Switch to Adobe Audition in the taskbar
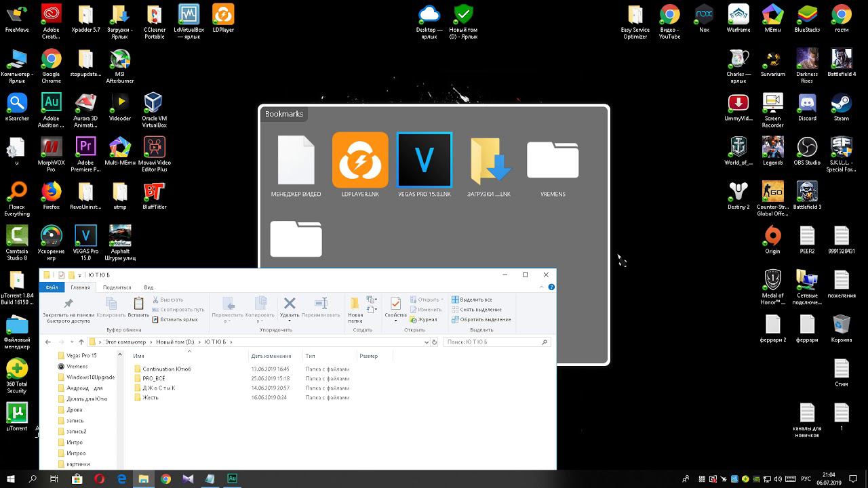This screenshot has width=868, height=488. [x=232, y=479]
